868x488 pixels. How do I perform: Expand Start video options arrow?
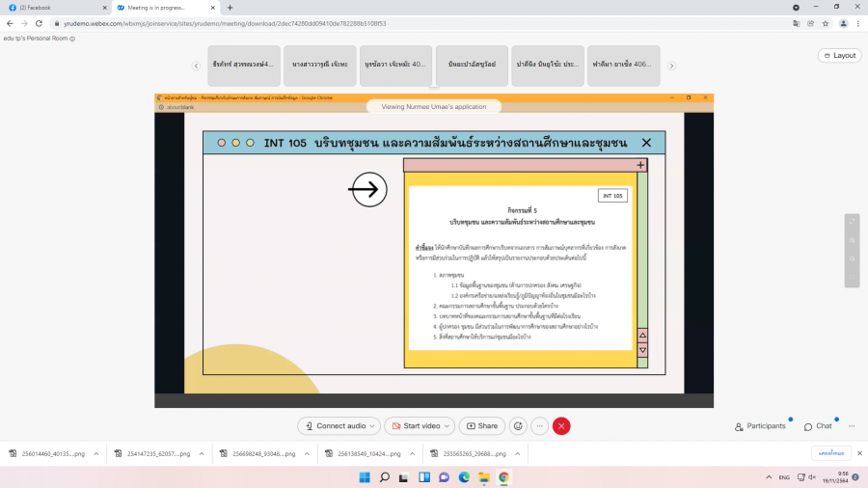[448, 426]
